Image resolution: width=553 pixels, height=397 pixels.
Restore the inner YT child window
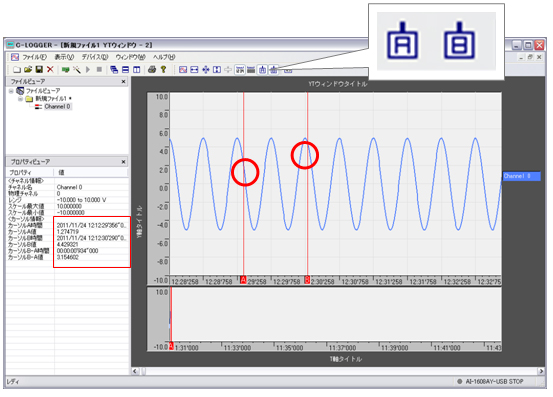pyautogui.click(x=530, y=57)
